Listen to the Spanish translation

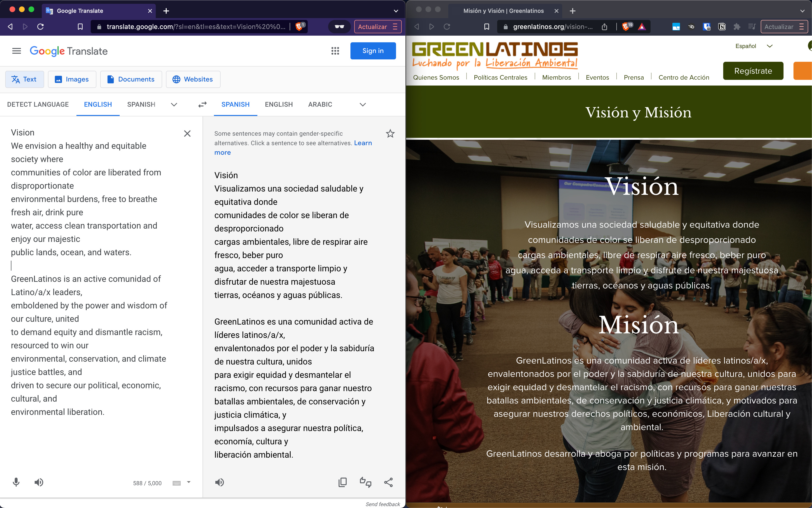(x=220, y=483)
